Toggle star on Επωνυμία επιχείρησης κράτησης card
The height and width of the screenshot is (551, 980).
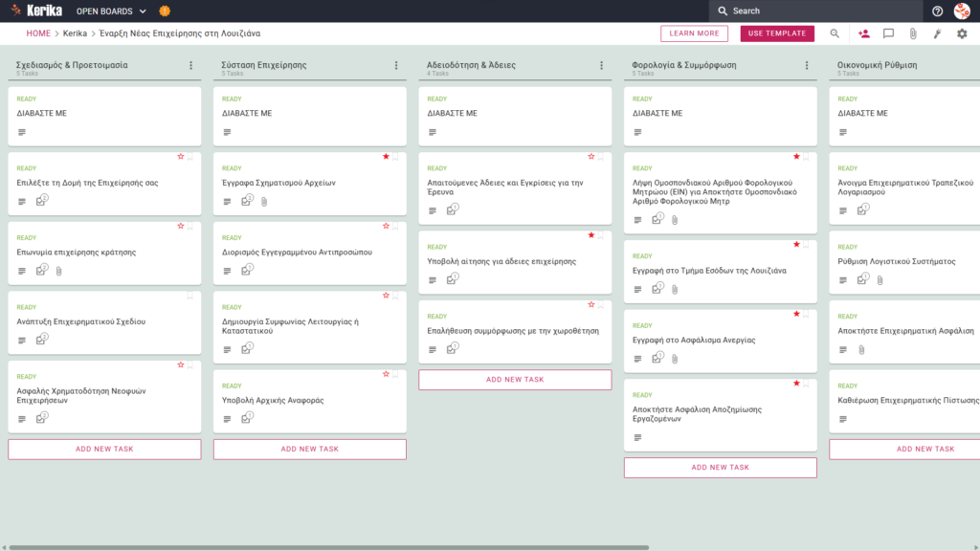pos(181,226)
